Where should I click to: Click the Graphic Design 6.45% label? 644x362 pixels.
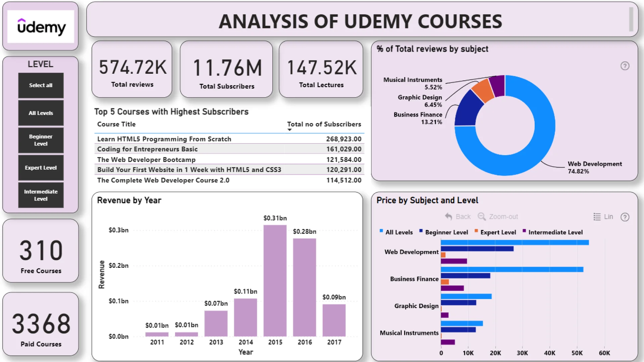coord(420,101)
